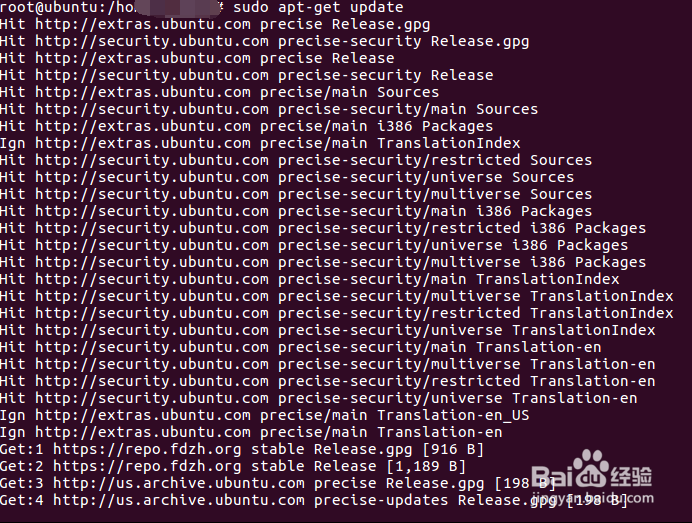
Task: Click "precise-security/universe Sources" text
Action: click(x=426, y=177)
